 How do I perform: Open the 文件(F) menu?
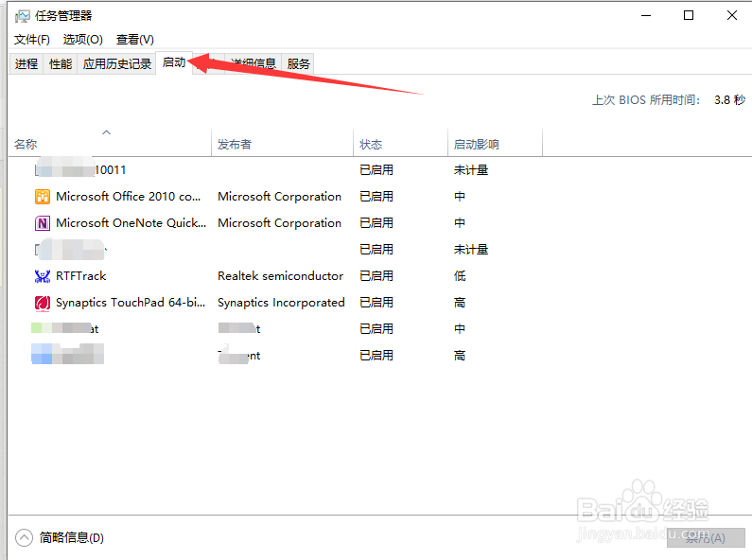pyautogui.click(x=31, y=40)
